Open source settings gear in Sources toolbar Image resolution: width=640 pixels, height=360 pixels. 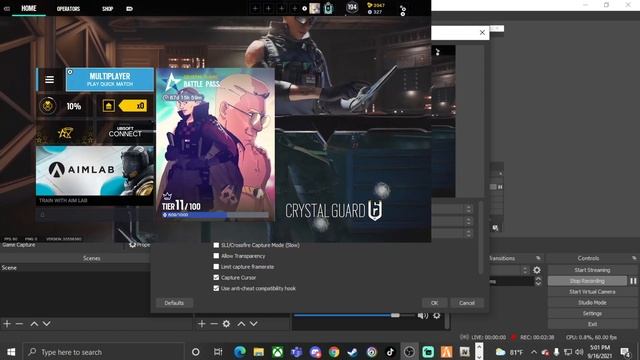(227, 324)
